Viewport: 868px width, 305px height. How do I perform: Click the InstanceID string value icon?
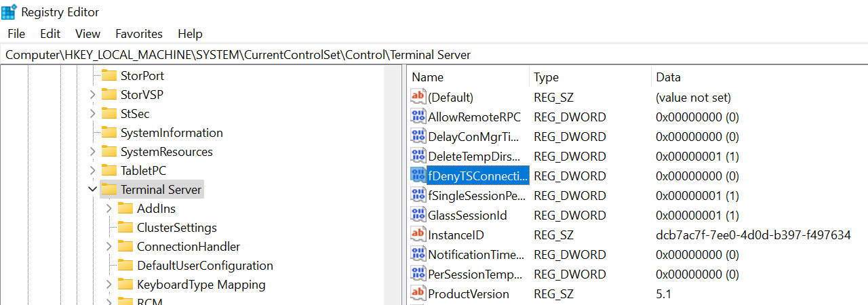418,235
